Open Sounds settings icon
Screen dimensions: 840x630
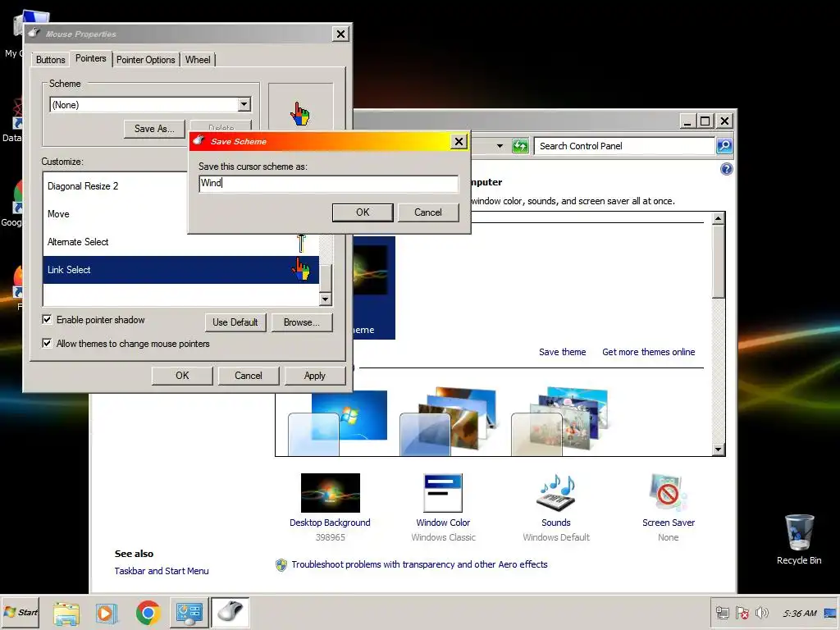coord(556,492)
